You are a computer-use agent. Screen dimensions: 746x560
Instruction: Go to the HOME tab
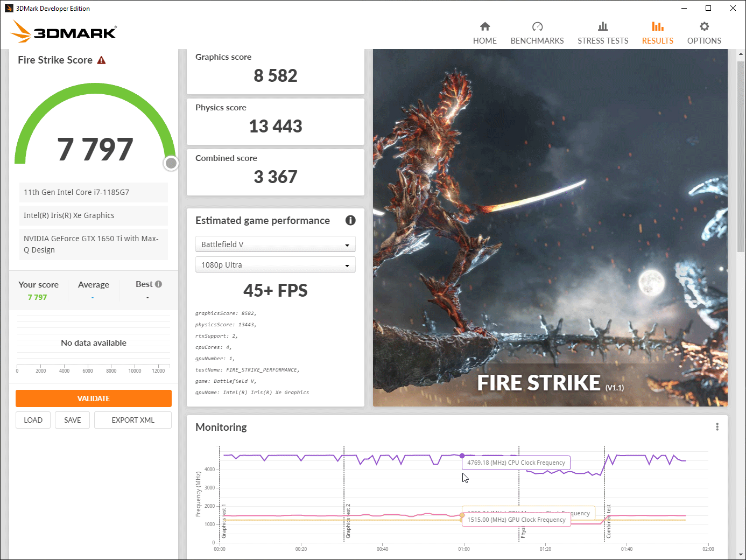485,33
